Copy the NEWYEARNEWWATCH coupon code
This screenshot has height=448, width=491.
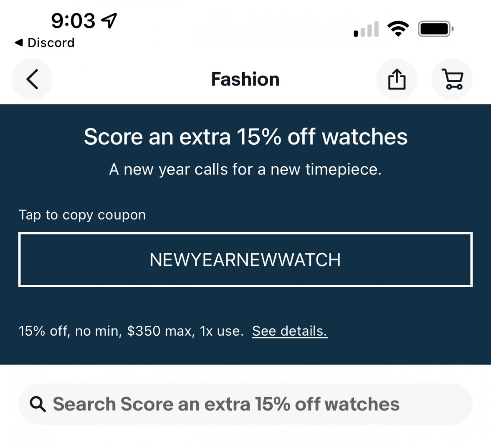pos(245,260)
